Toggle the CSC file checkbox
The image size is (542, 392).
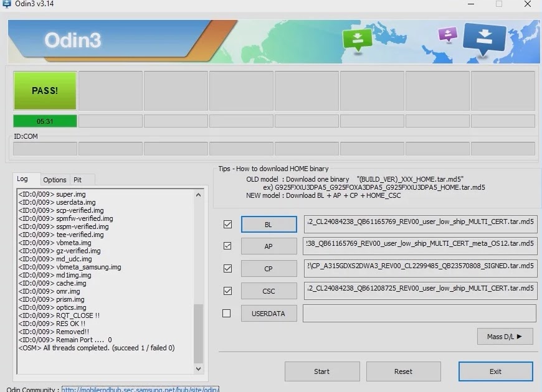click(x=227, y=291)
